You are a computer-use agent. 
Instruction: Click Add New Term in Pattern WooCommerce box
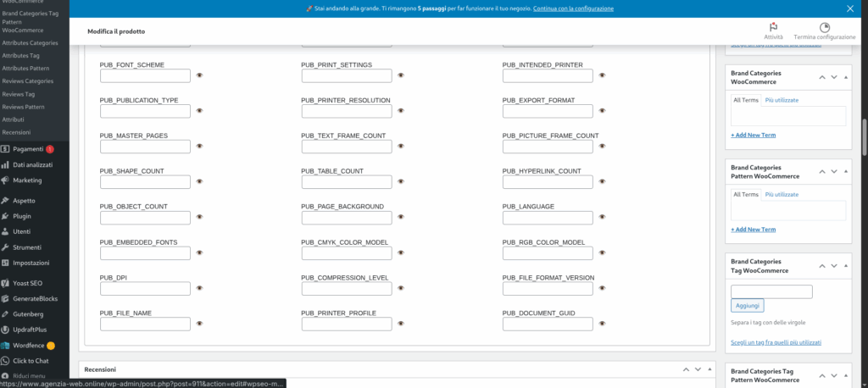[x=753, y=229]
